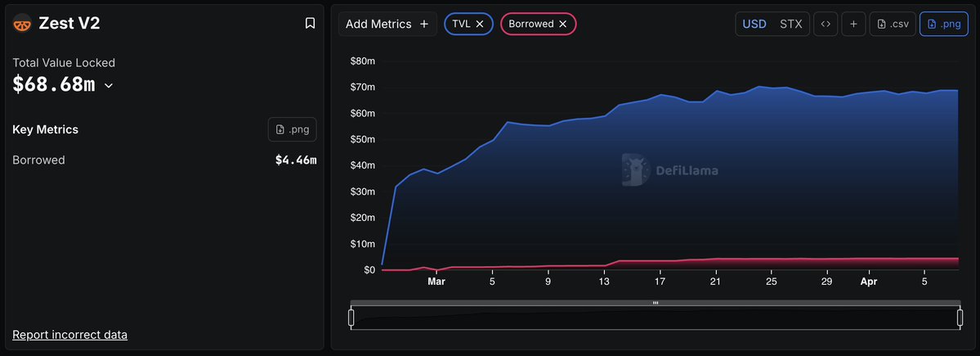Switch chart denomination to USD

tap(754, 24)
